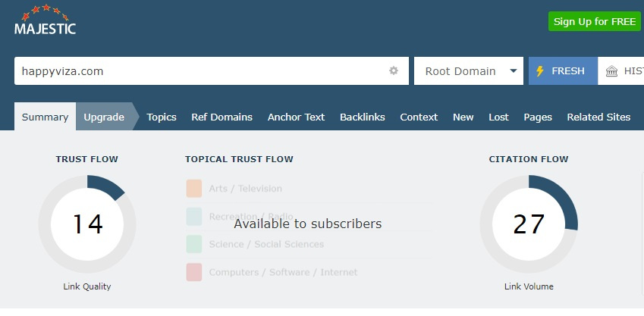Click the blue Recreation / Radio swatch
Screen dimensions: 644x316
tap(194, 216)
